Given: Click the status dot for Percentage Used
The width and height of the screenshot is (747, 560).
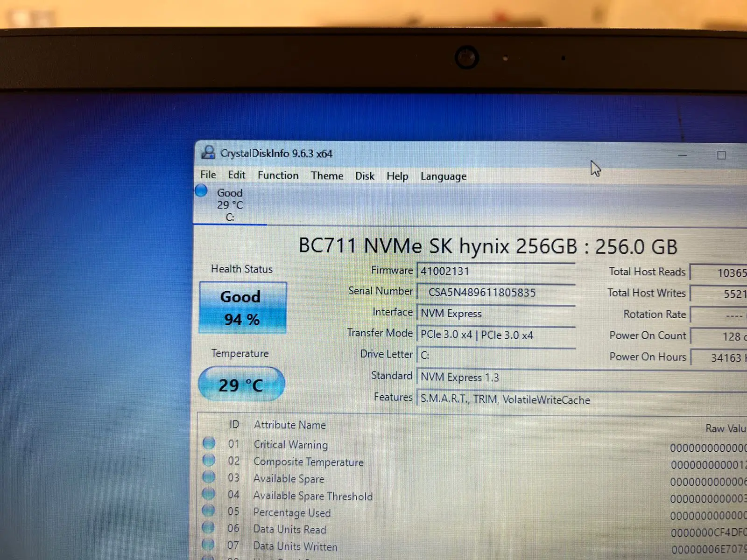Looking at the screenshot, I should [x=209, y=510].
